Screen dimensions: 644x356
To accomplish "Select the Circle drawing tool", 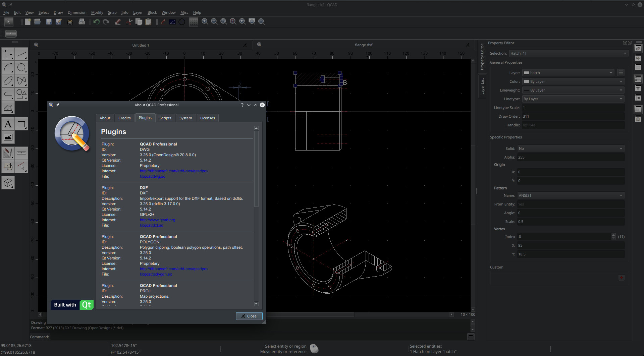I will (21, 67).
